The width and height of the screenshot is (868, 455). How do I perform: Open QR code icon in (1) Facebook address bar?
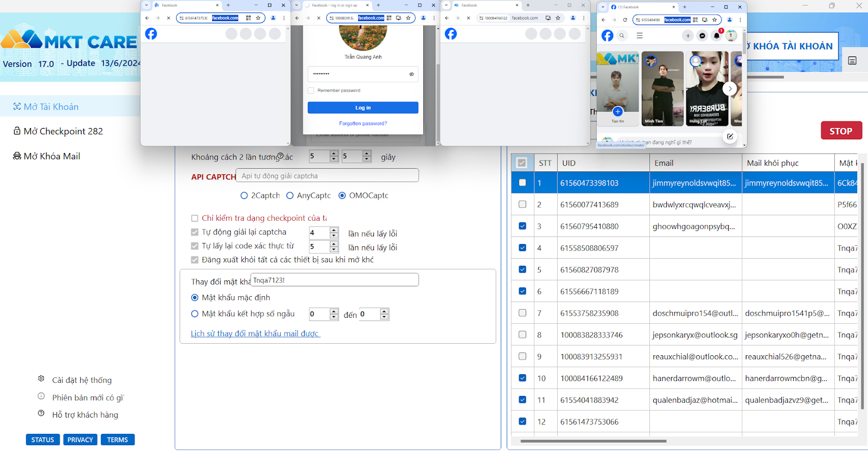tap(695, 20)
